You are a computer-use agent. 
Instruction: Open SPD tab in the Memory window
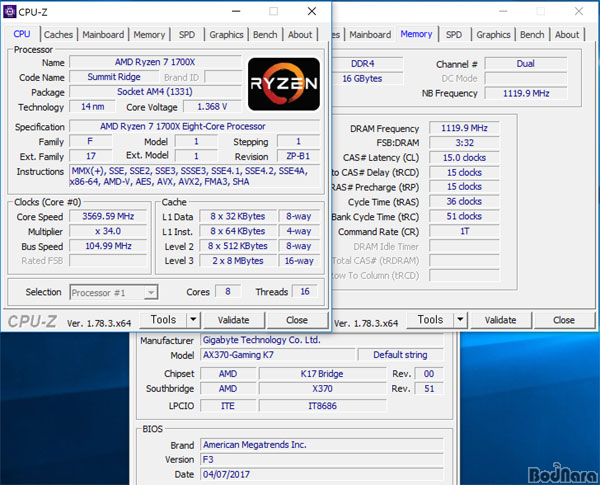[454, 34]
